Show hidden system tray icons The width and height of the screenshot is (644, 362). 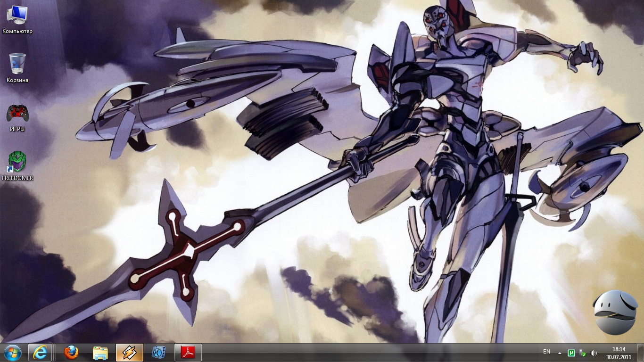coord(560,353)
